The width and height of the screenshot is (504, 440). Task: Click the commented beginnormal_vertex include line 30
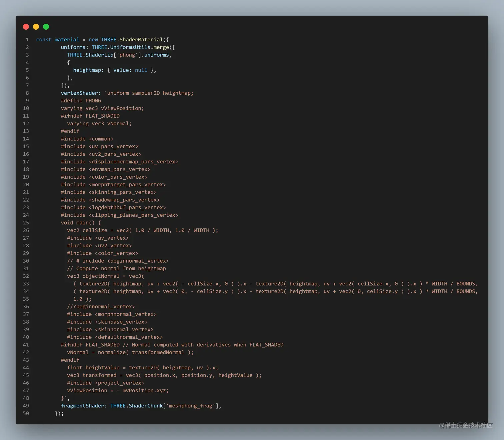click(118, 261)
